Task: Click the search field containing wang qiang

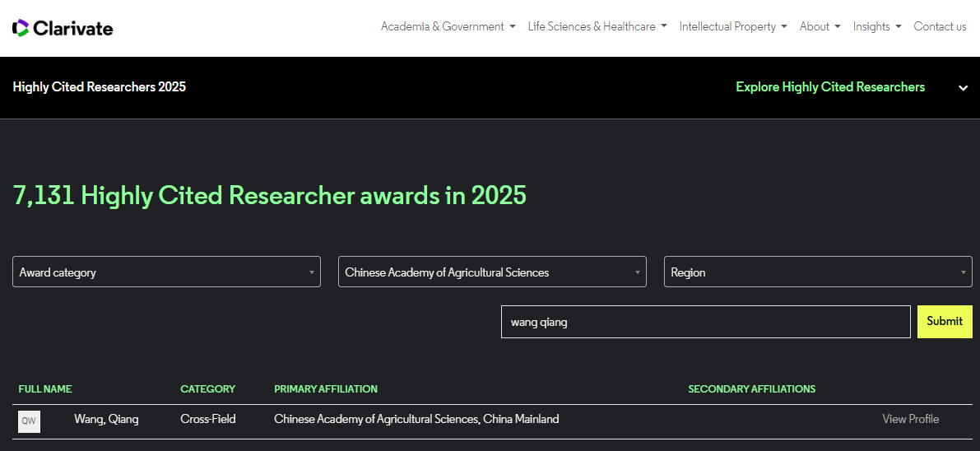Action: pyautogui.click(x=706, y=322)
